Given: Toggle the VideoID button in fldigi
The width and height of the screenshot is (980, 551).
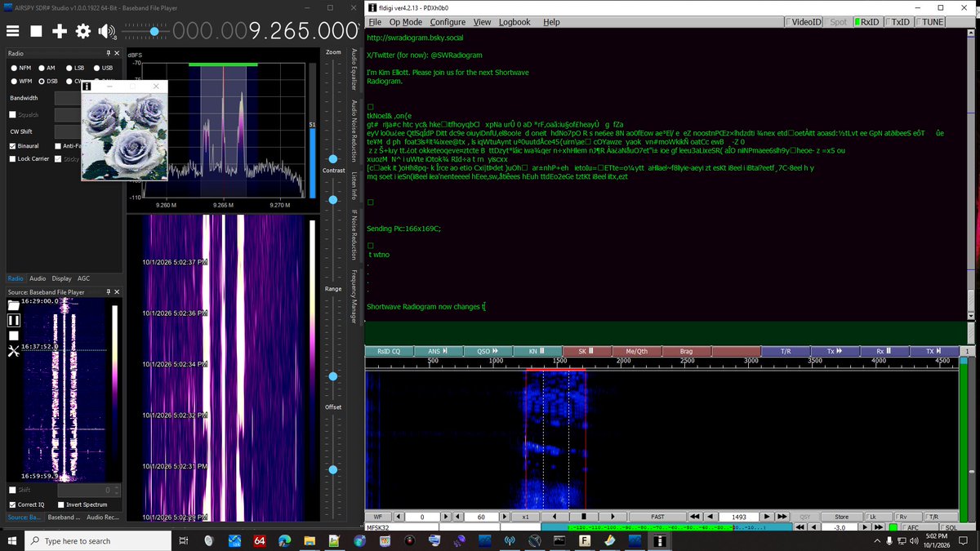Looking at the screenshot, I should (804, 22).
